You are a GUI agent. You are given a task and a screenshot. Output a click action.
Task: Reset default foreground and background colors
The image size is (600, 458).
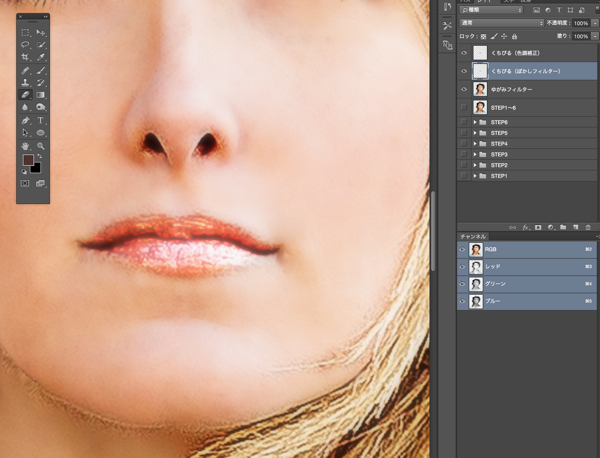click(24, 172)
